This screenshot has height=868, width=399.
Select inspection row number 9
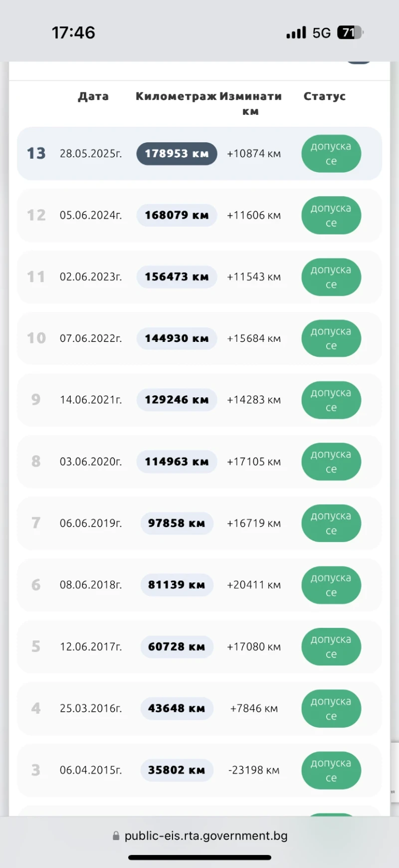point(36,400)
